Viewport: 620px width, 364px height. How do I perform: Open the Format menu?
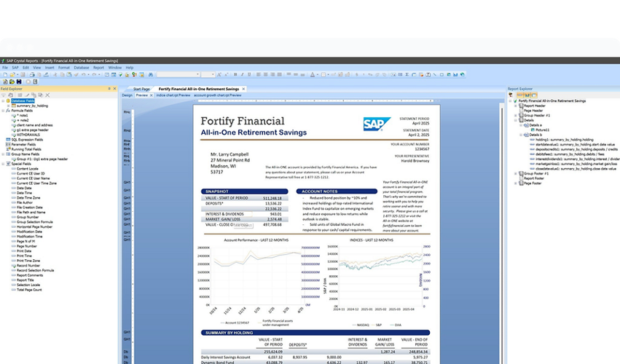click(63, 68)
